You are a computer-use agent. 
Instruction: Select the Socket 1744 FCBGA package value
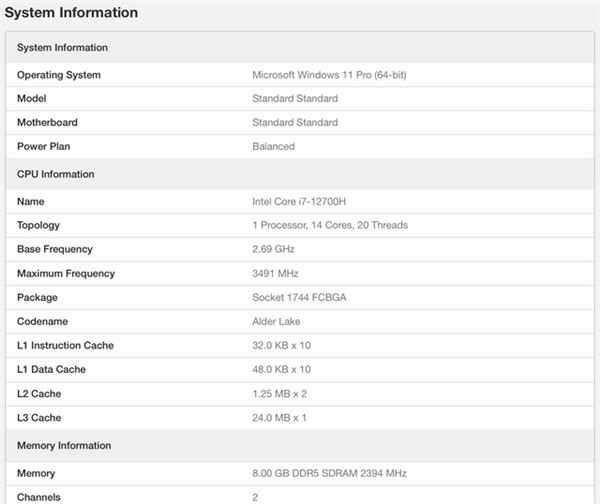(x=302, y=297)
